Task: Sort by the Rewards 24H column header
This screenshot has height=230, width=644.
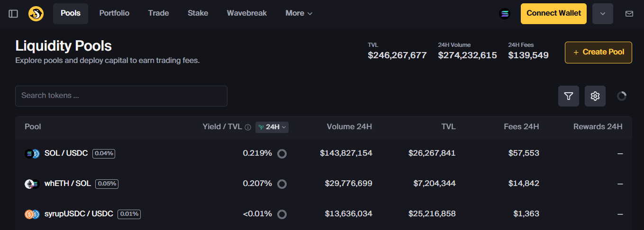Action: [598, 127]
